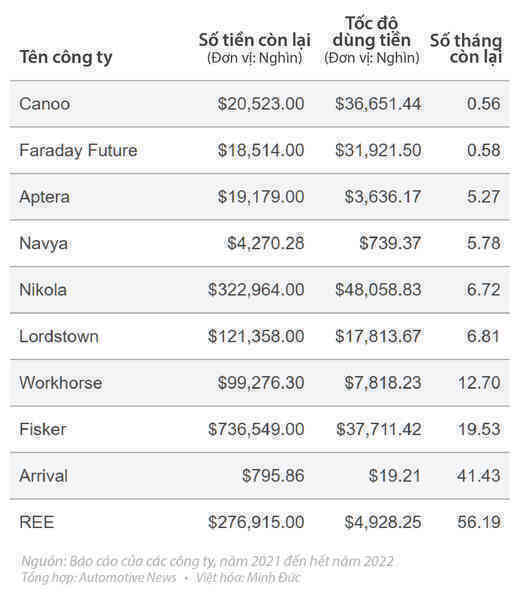
Task: Select the REE row label
Action: pyautogui.click(x=37, y=522)
